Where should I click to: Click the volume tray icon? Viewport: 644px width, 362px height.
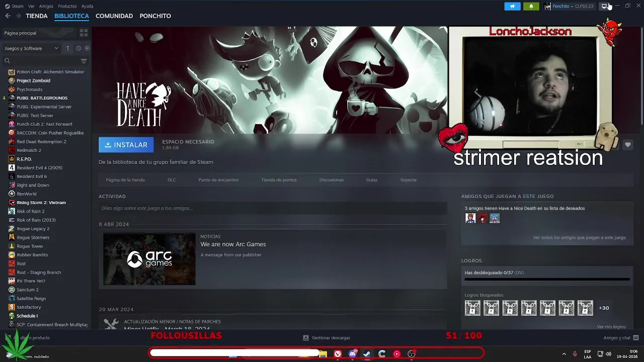608,354
